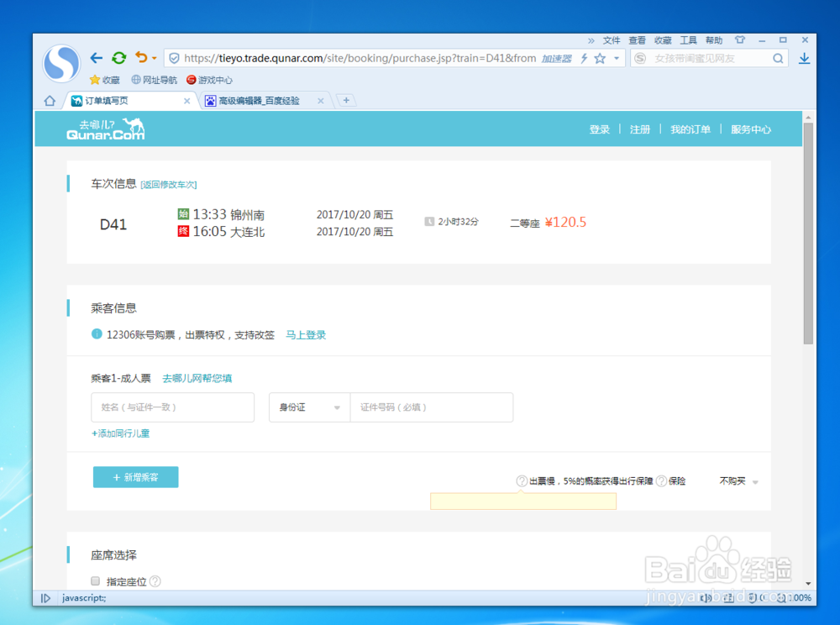Viewport: 840px width, 625px height.
Task: Open the 查看 menu
Action: (x=637, y=40)
